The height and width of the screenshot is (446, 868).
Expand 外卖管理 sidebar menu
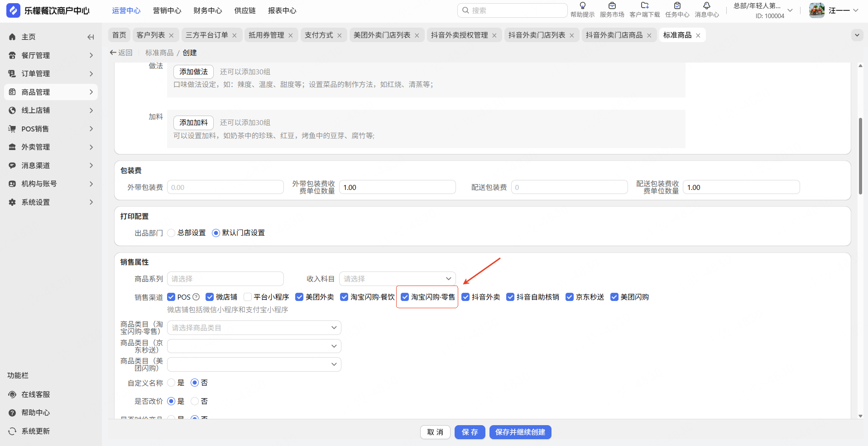pos(51,147)
